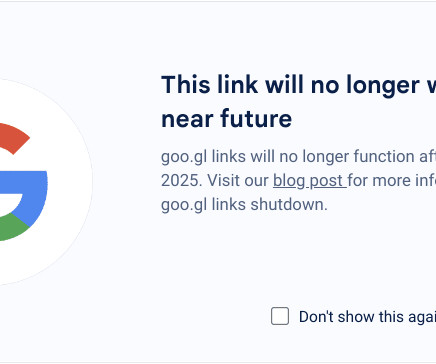Click the word shutdown in the paragraph
The height and width of the screenshot is (364, 436).
[x=289, y=205]
